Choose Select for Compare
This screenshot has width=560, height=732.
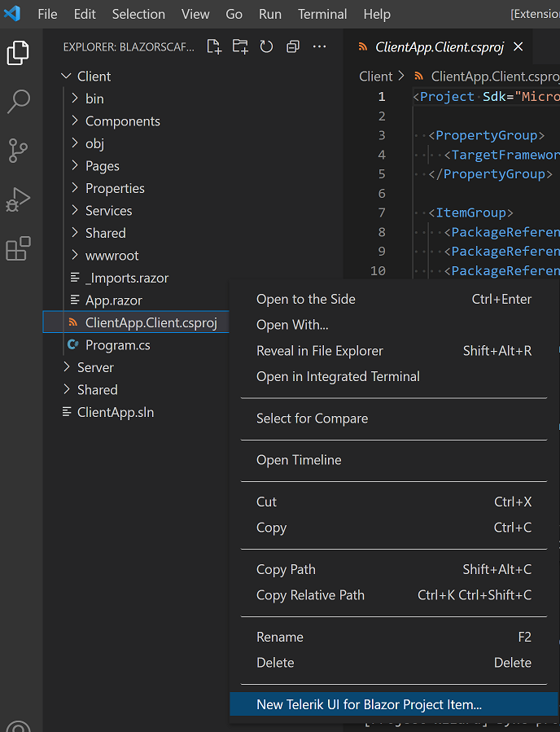coord(394,419)
